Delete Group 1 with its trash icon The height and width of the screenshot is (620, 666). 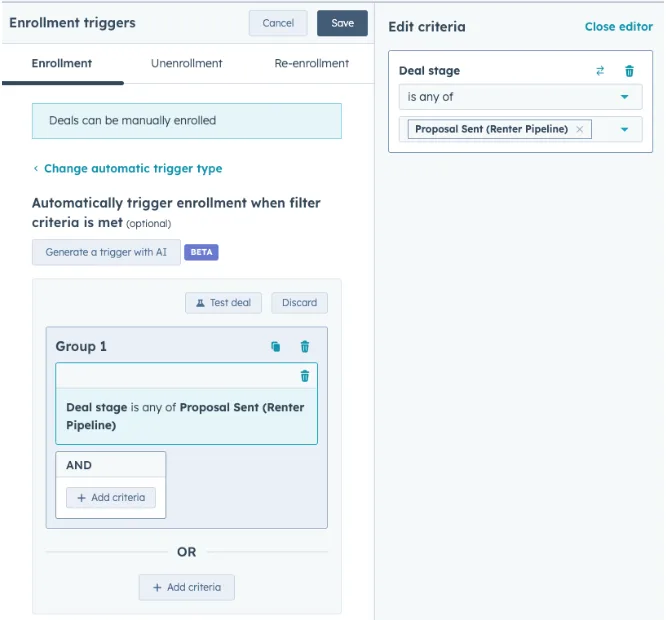(x=305, y=347)
